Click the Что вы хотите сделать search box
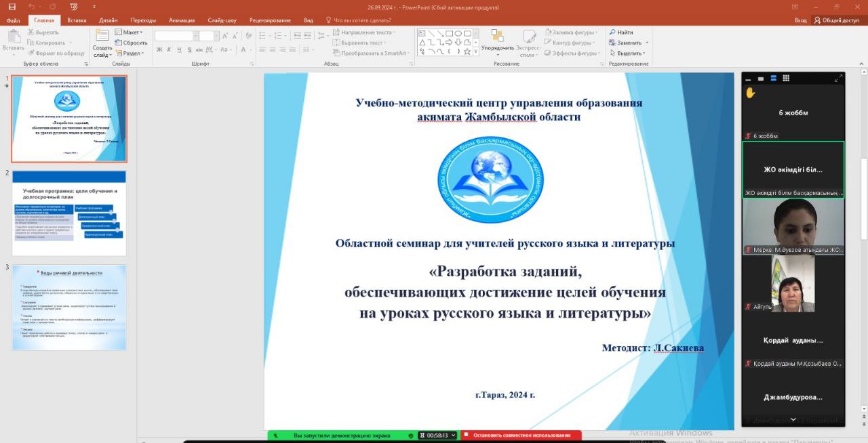Screen dimensions: 868x443 click(x=359, y=20)
